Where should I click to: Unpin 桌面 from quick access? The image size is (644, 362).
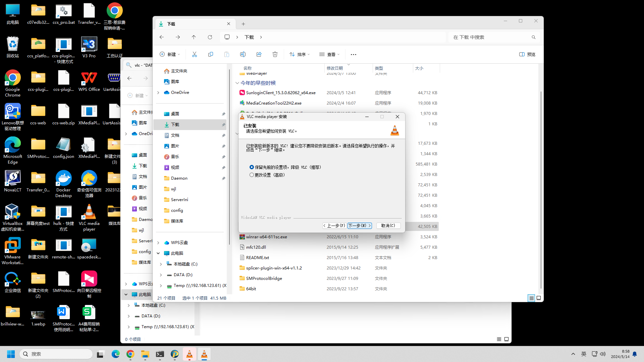(223, 114)
